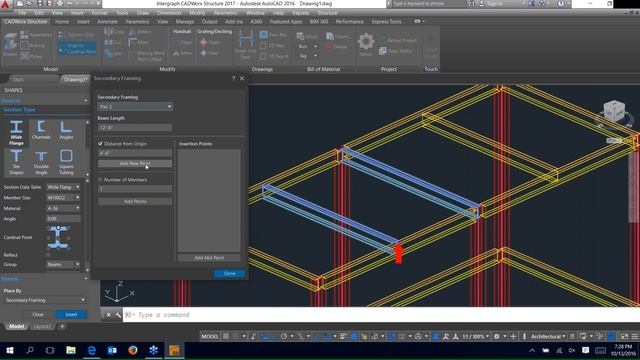Open the Grating/Decking Open tool
Viewport: 640px width, 360px height.
(x=211, y=42)
